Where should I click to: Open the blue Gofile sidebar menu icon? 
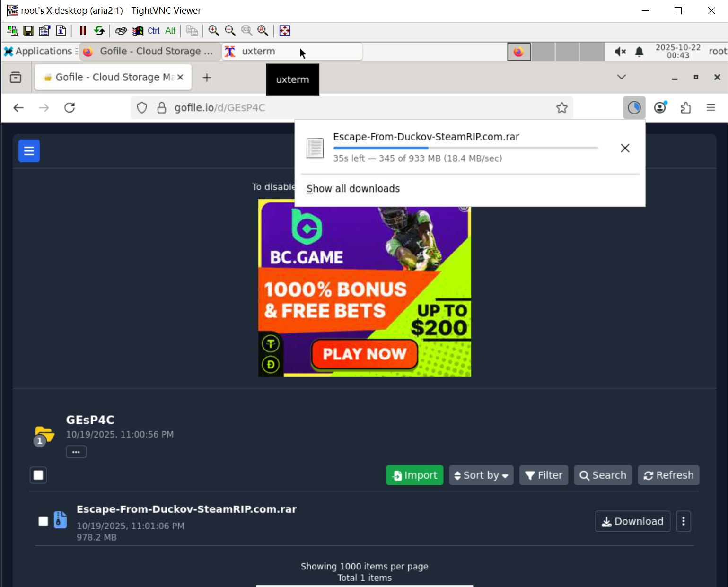pyautogui.click(x=29, y=151)
